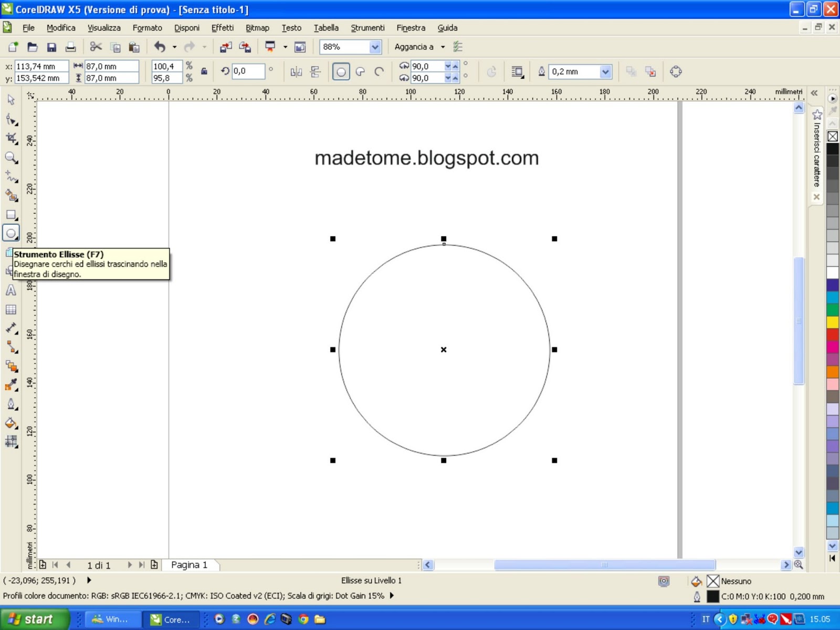Click the rotation angle input field

(x=248, y=71)
